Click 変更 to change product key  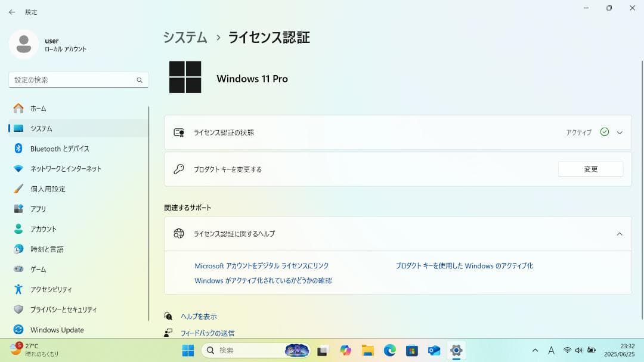pos(590,169)
